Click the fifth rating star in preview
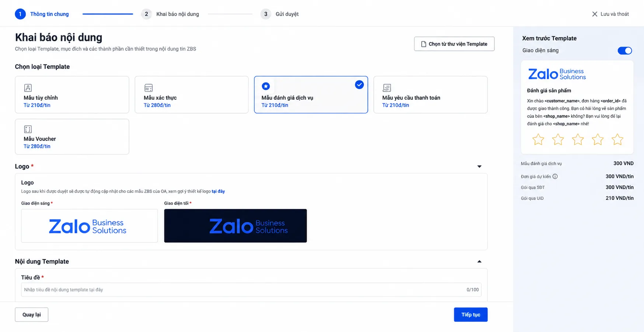The width and height of the screenshot is (644, 332). [x=617, y=139]
